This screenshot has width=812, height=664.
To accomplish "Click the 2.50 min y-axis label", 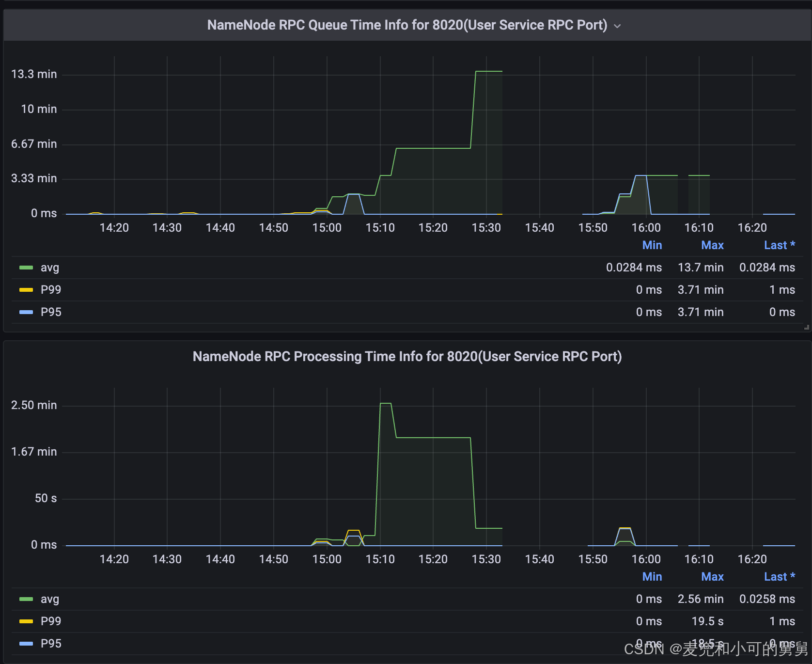I will 34,405.
